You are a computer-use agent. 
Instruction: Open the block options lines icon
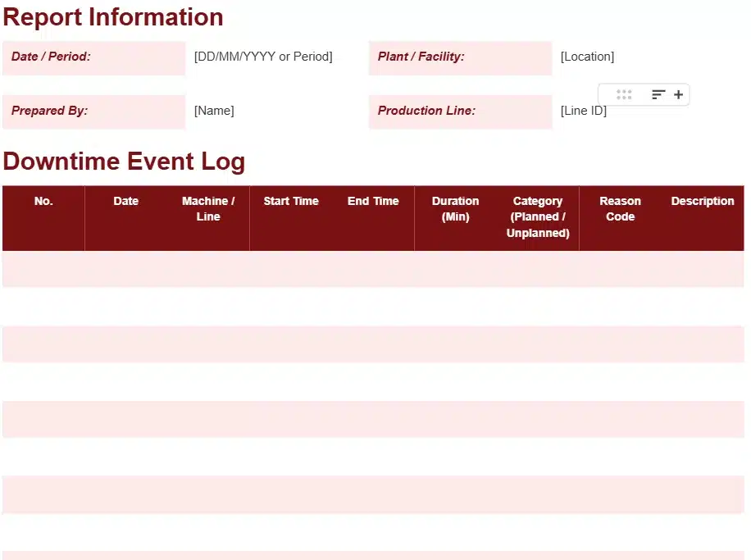(658, 95)
